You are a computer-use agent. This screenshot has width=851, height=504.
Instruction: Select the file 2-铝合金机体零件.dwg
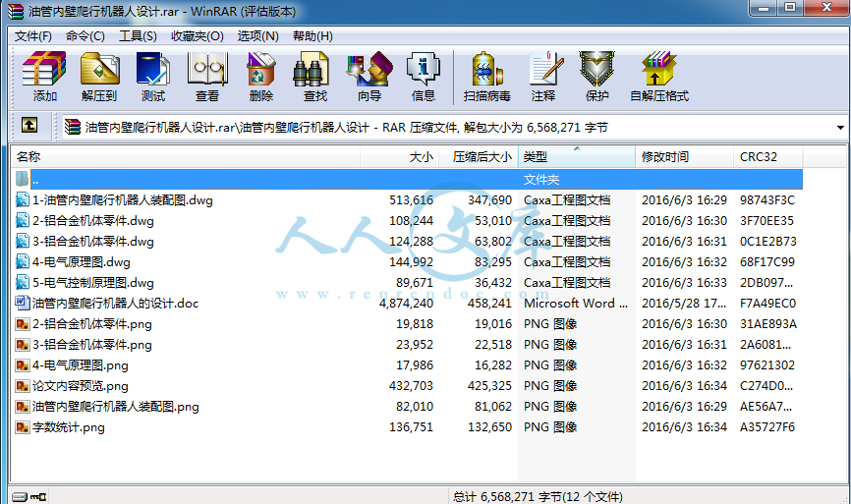point(92,221)
